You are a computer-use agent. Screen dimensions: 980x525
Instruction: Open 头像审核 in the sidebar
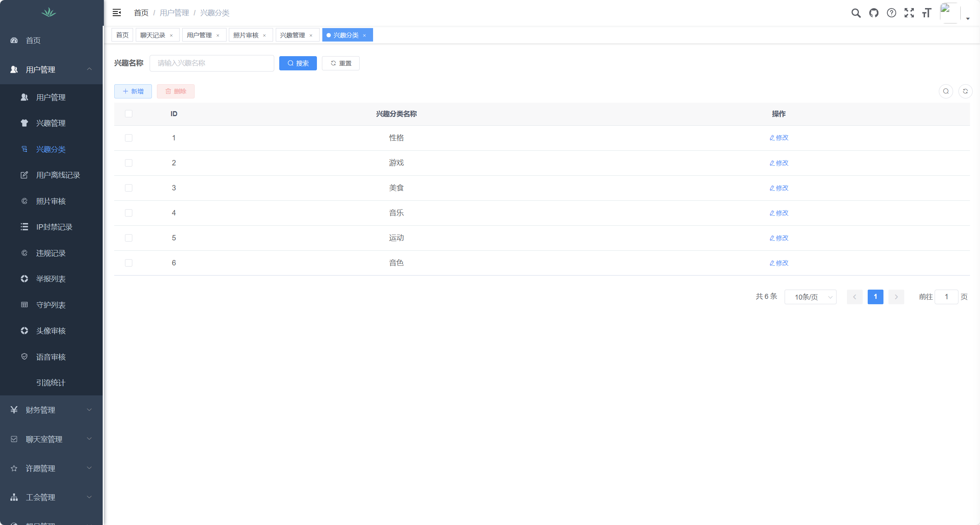coord(52,331)
